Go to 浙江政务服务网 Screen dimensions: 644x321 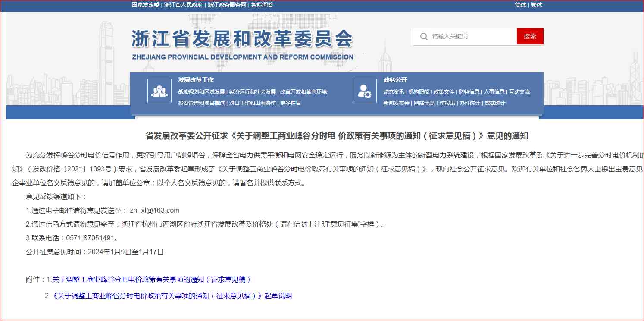[x=227, y=5]
